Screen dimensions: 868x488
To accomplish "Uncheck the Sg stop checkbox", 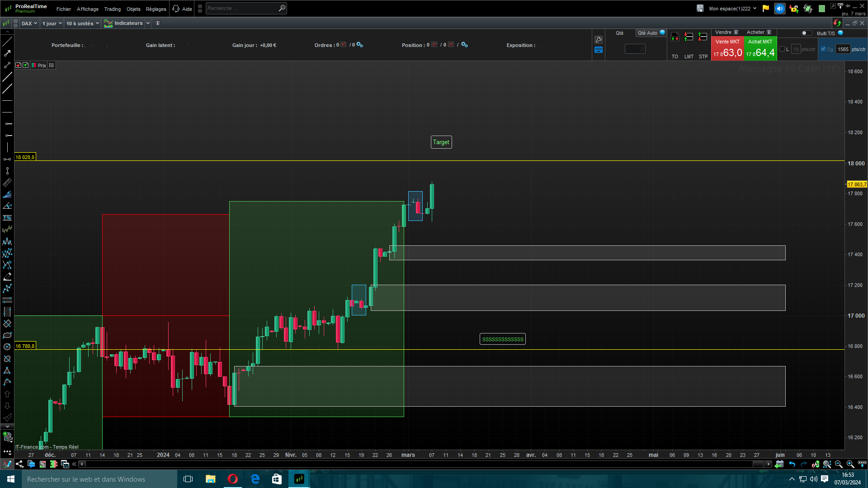I will point(823,49).
